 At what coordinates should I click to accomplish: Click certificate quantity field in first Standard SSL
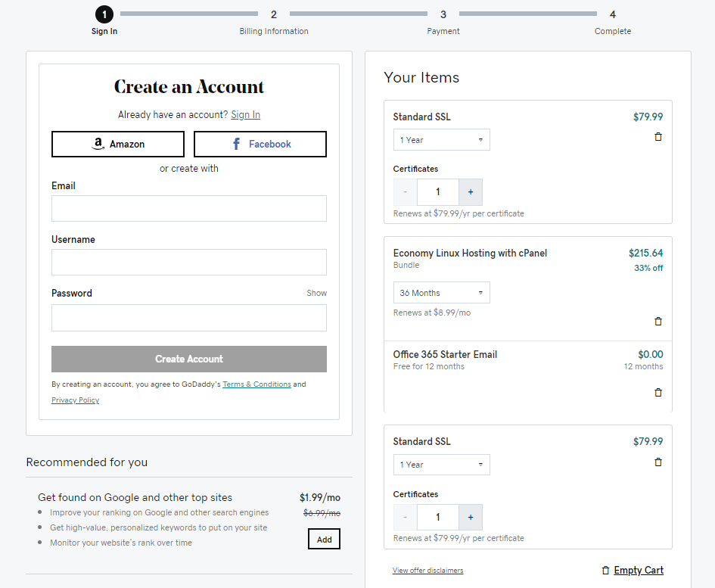pyautogui.click(x=438, y=192)
